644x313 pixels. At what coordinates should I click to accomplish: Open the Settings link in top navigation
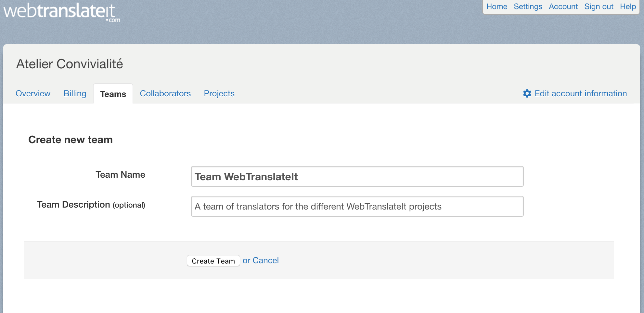(x=528, y=7)
